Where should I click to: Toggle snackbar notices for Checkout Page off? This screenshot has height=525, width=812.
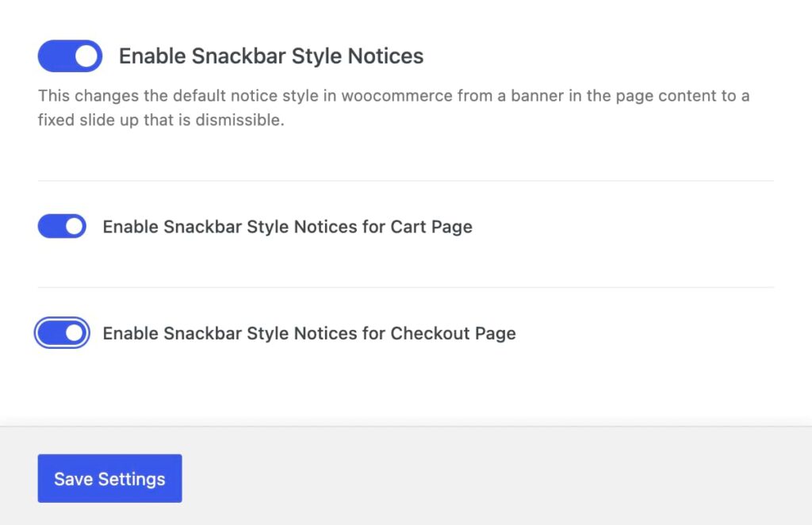[x=62, y=333]
